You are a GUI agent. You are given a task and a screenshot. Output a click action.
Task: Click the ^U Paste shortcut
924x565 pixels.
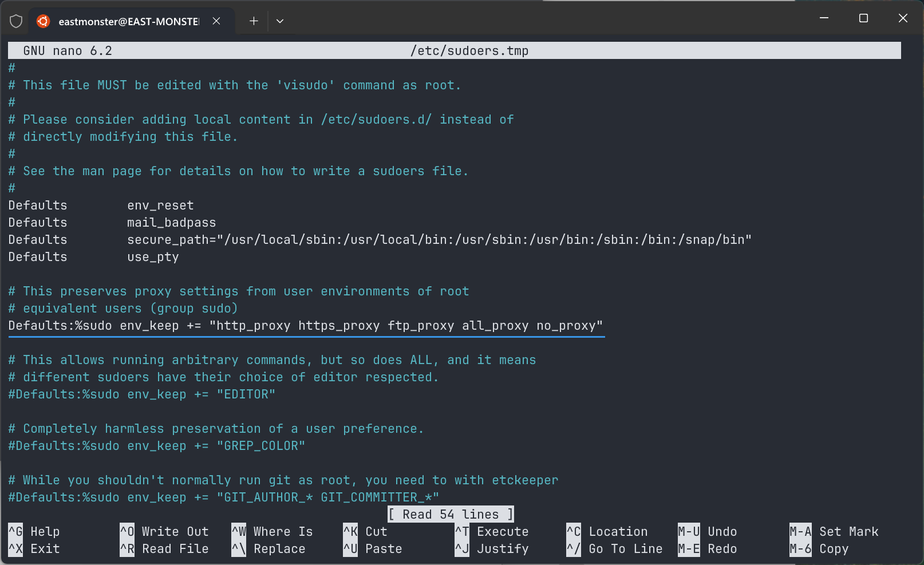373,549
